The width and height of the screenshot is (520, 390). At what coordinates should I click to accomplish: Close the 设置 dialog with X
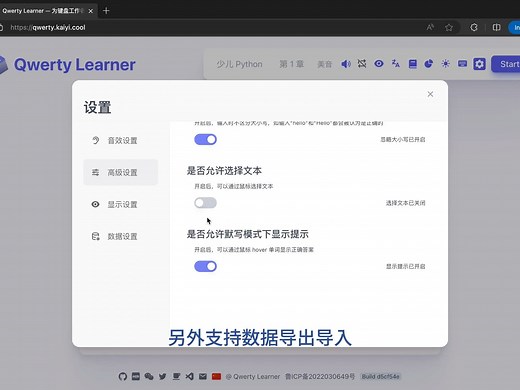pos(430,94)
